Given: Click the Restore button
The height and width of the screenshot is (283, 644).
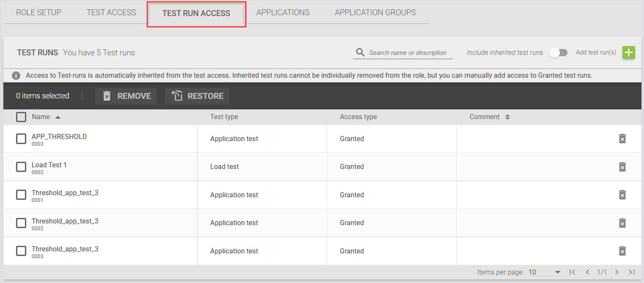Looking at the screenshot, I should tap(197, 96).
